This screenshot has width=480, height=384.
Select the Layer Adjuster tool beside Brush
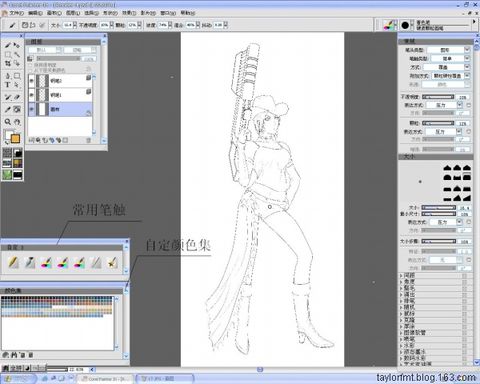[17, 45]
